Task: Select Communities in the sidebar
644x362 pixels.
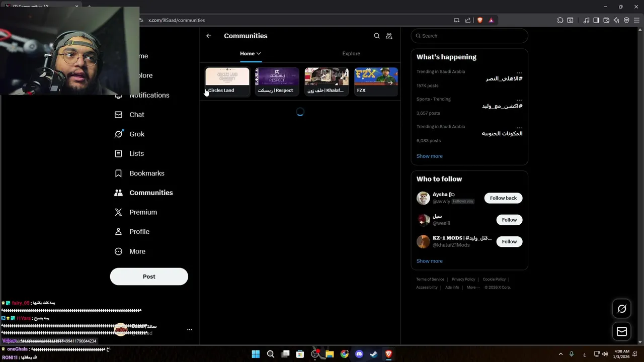Action: tap(144, 193)
